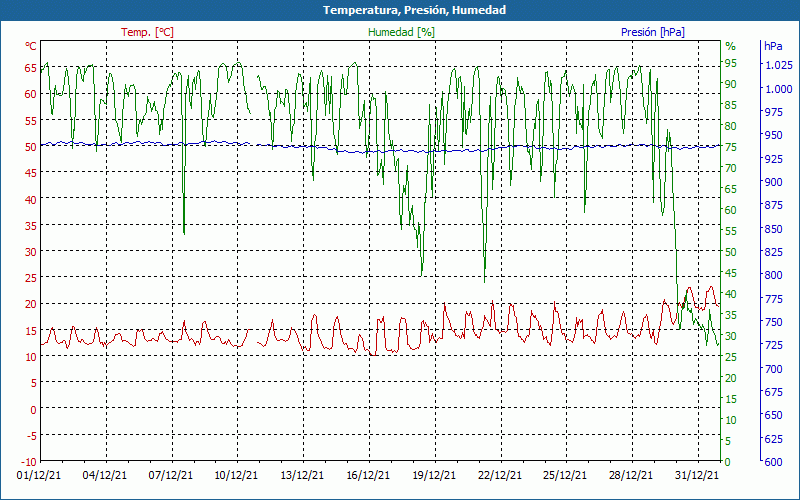Click the 65 value on temperature axis

tap(31, 68)
